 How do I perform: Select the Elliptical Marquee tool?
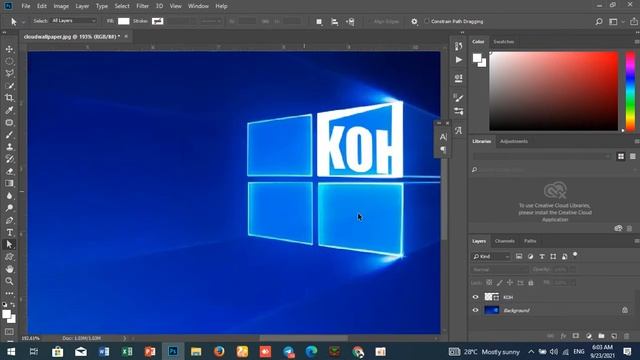[9, 61]
